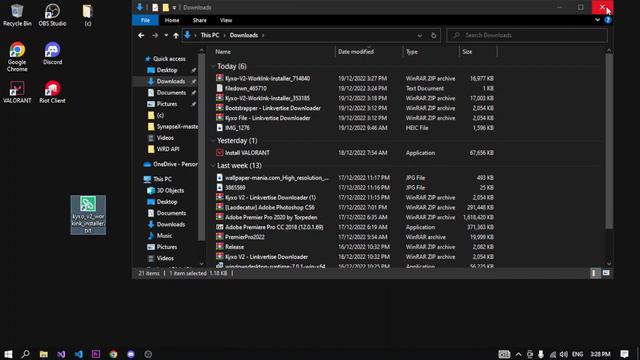Collapse the Yesterday (1) group
Viewport: 640px width, 360px height.
pos(213,140)
